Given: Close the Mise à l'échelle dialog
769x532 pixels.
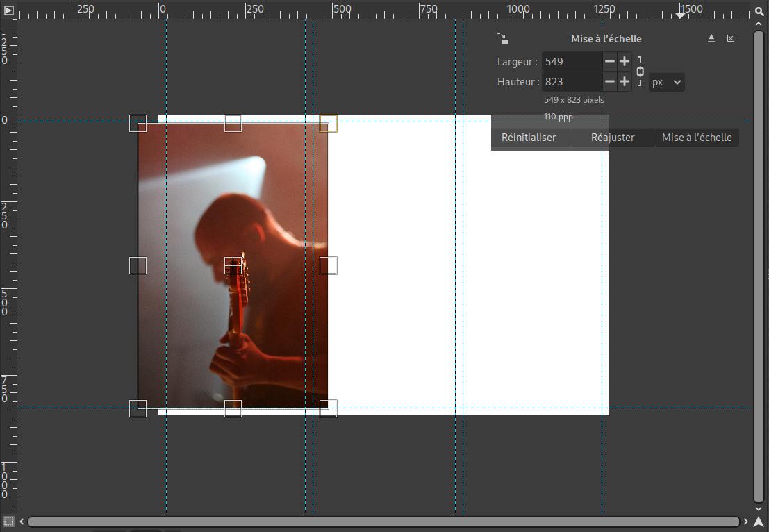Looking at the screenshot, I should 731,39.
